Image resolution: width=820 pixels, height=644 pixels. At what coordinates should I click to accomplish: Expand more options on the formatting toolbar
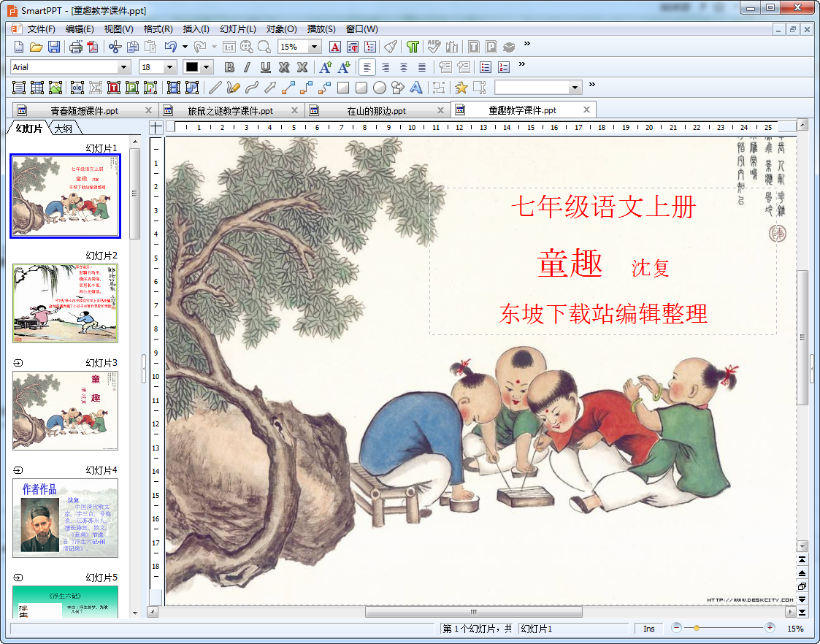(521, 64)
